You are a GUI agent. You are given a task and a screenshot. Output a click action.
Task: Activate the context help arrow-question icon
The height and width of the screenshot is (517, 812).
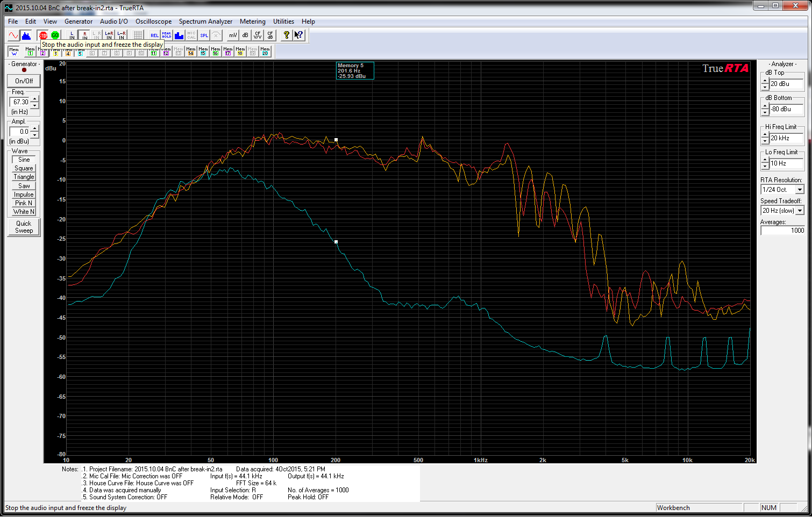[x=299, y=35]
